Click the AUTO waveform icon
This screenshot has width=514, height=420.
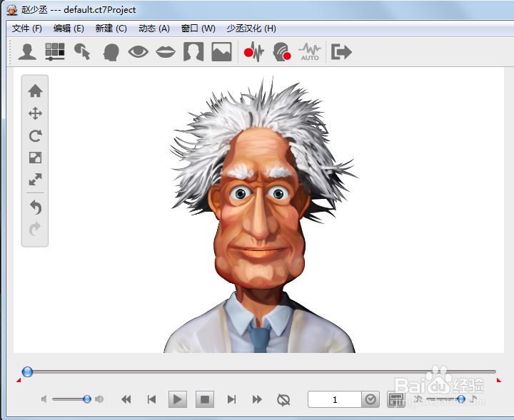310,52
